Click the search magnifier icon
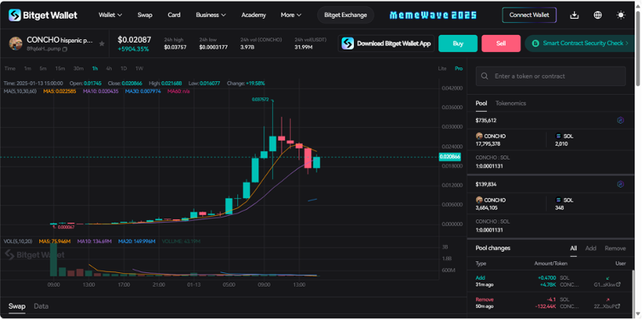 coord(484,76)
